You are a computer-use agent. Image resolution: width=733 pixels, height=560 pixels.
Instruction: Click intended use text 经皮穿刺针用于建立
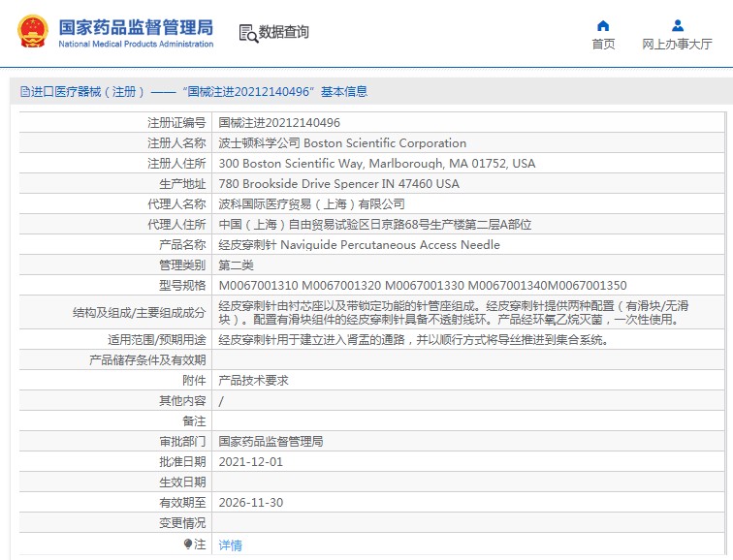[415, 339]
